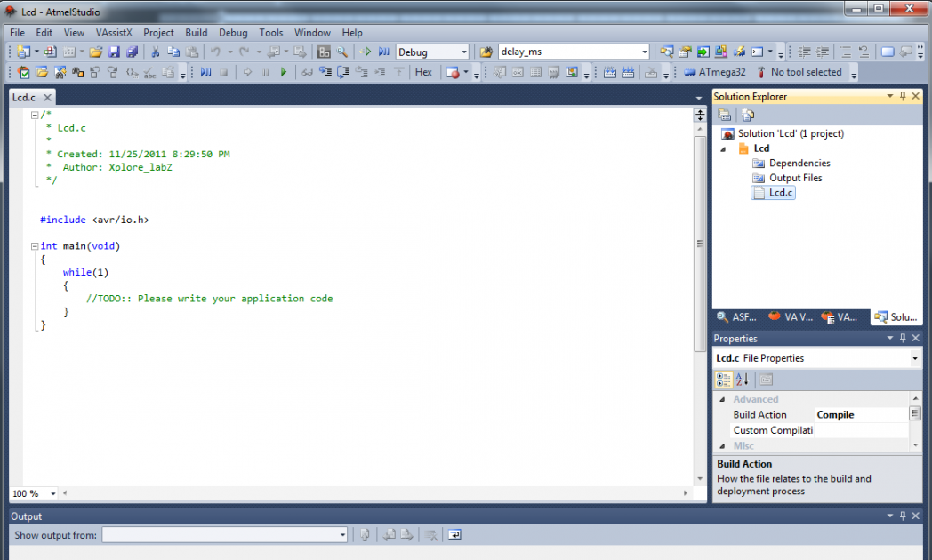The height and width of the screenshot is (560, 932).
Task: Click the first memory icon left of ATmega32
Action: [610, 72]
